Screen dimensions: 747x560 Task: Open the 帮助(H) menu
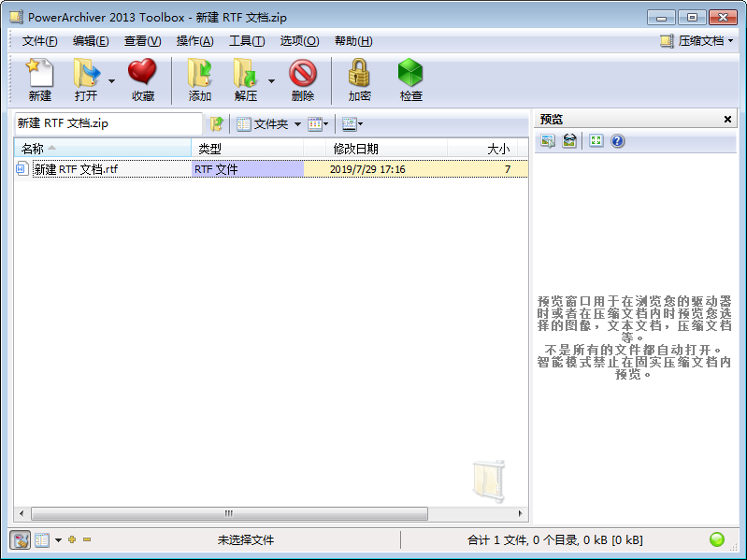pyautogui.click(x=353, y=41)
